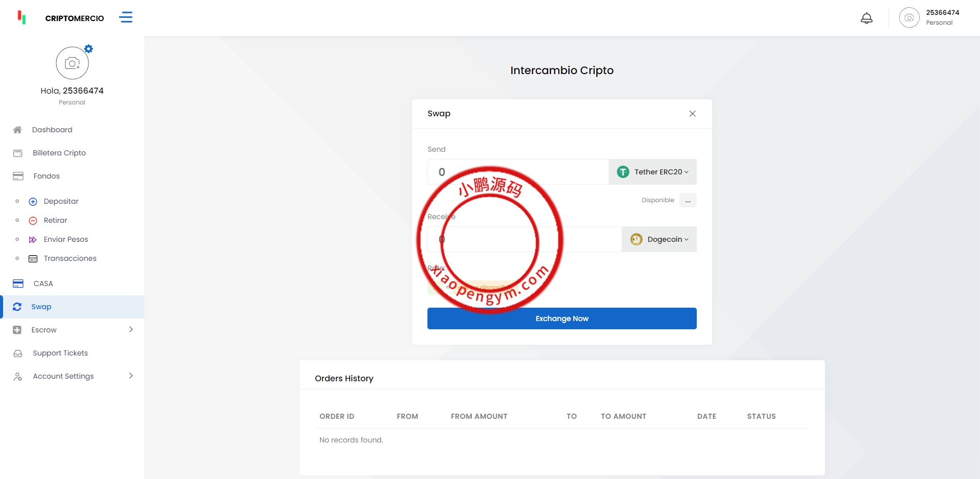Image resolution: width=980 pixels, height=479 pixels.
Task: Open Billetera Cripto menu item
Action: [59, 153]
